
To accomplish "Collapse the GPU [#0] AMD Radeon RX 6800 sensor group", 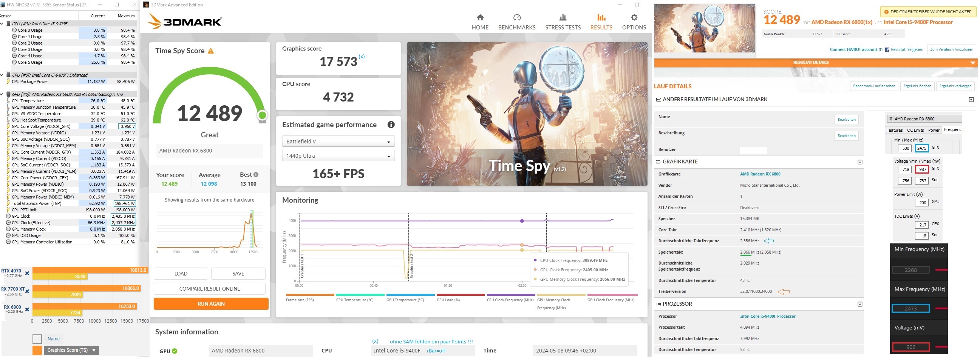I will point(2,94).
